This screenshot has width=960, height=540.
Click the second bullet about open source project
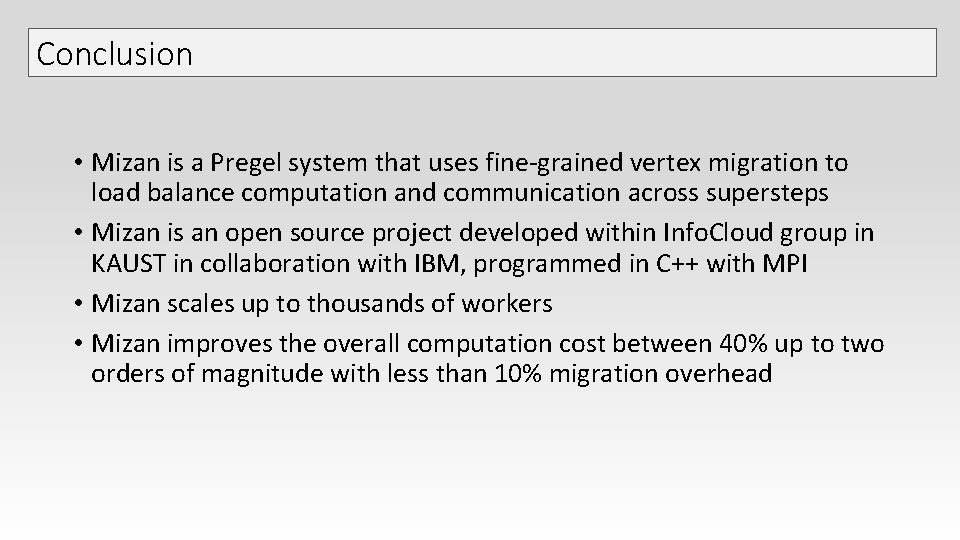(474, 248)
